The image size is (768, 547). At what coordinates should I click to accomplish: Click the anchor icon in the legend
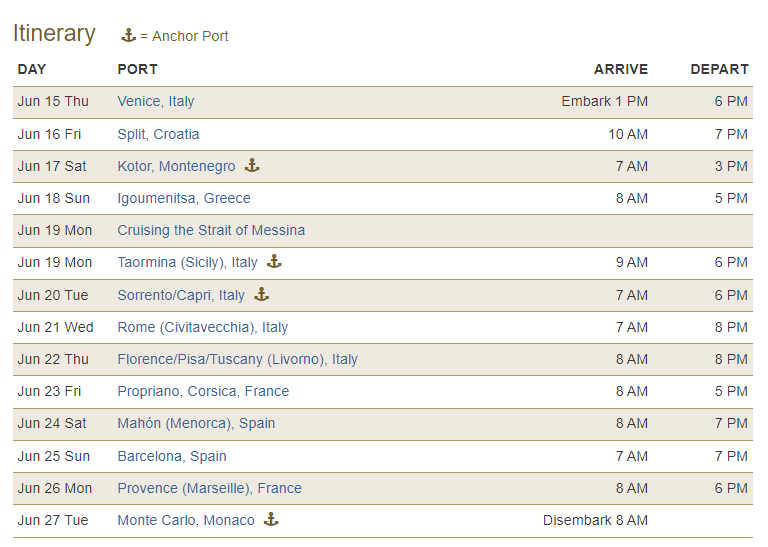[x=128, y=36]
